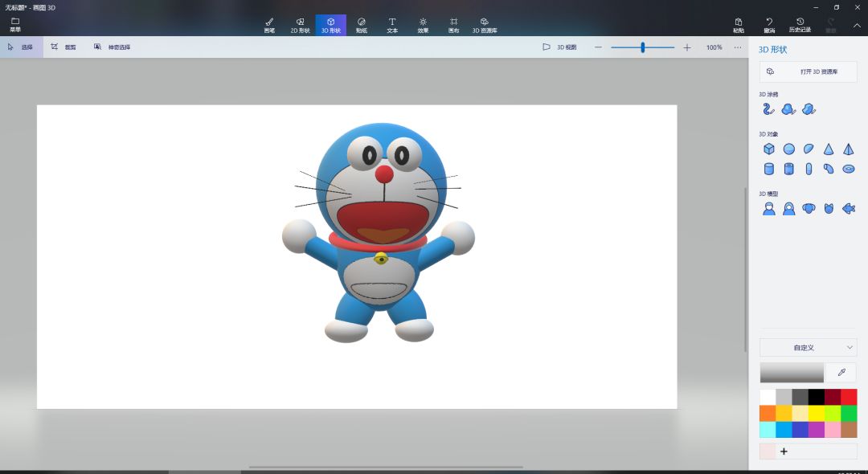This screenshot has width=868, height=474.
Task: Insert a 3D cone object
Action: [x=829, y=149]
